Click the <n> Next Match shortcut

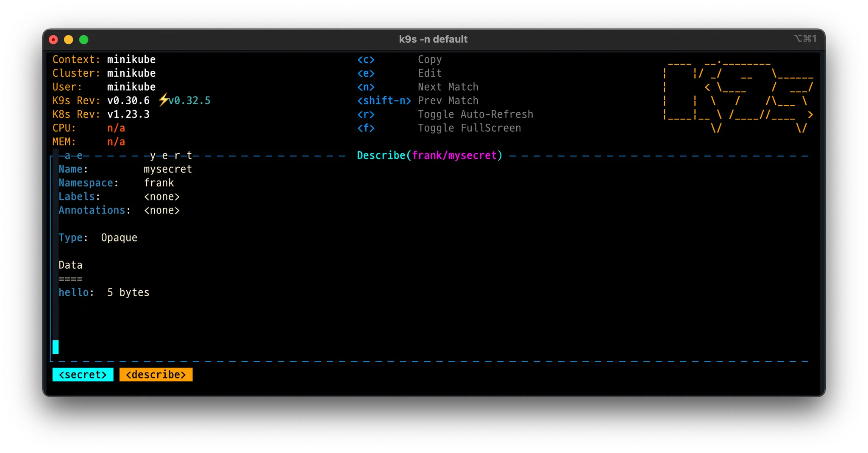pos(366,87)
